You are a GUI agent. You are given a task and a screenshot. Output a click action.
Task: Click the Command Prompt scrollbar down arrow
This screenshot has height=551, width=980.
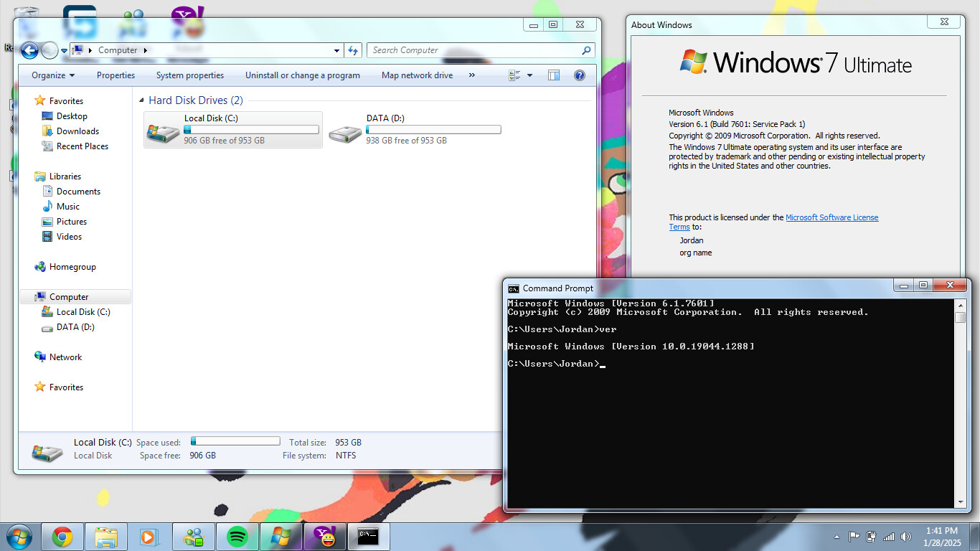(x=961, y=503)
